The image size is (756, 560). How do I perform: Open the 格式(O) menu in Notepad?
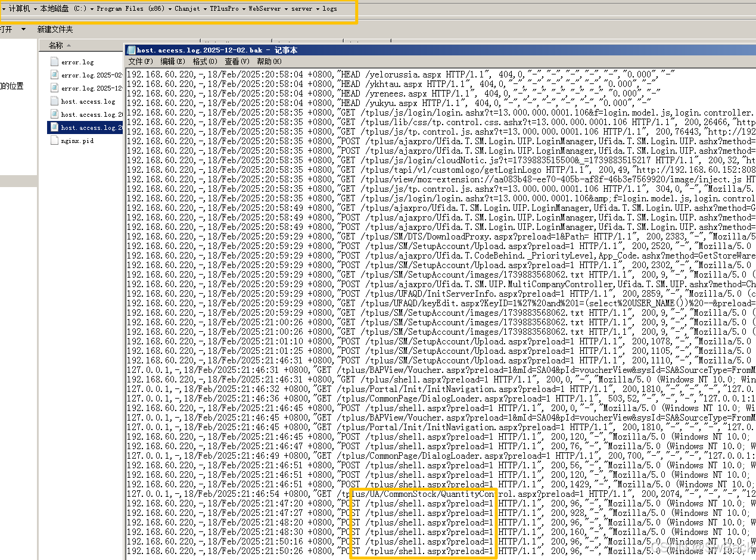204,61
